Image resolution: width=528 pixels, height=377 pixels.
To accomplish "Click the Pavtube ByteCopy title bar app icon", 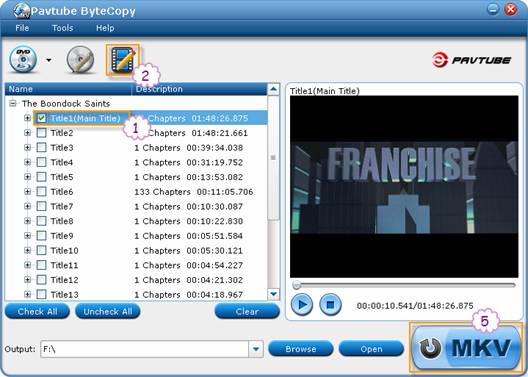I will coord(22,11).
